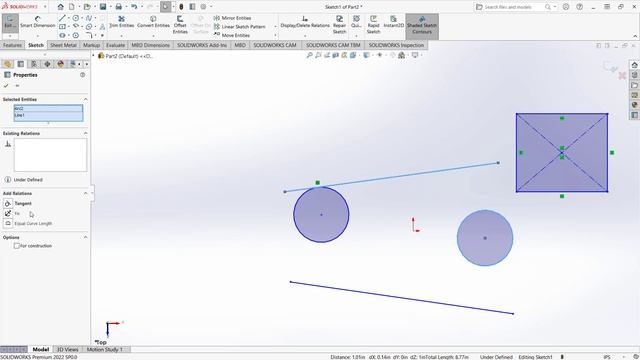
Task: Click the pushpin next to the checkmark
Action: pyautogui.click(x=17, y=86)
